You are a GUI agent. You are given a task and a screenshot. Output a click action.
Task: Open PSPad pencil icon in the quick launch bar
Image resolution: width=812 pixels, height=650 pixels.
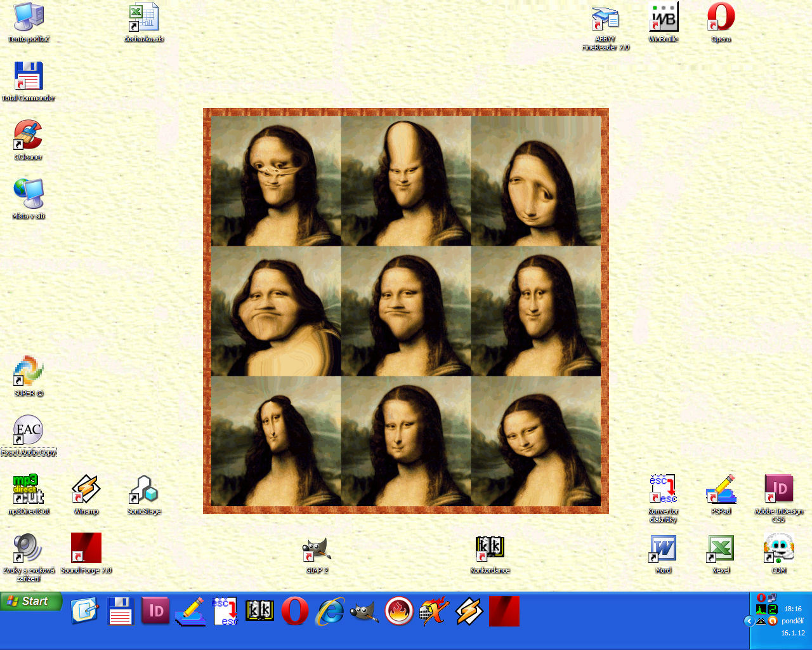pyautogui.click(x=190, y=611)
